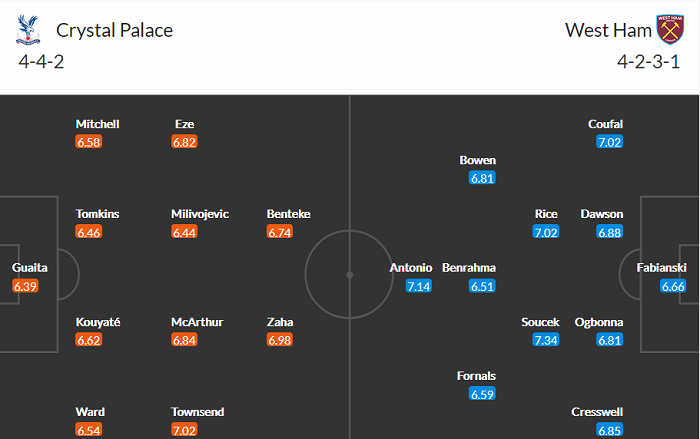Select Bowen's player name
Screen dimensions: 700x439
click(477, 160)
